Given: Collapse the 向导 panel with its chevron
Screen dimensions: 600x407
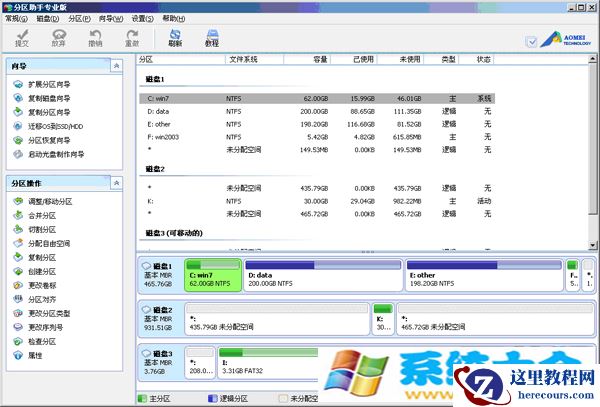Looking at the screenshot, I should click(117, 66).
